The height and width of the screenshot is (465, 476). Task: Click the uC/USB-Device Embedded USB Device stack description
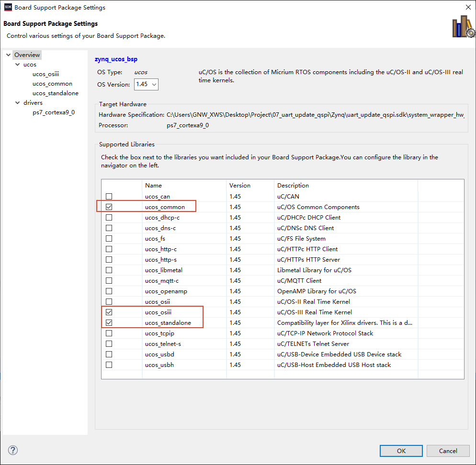(339, 354)
